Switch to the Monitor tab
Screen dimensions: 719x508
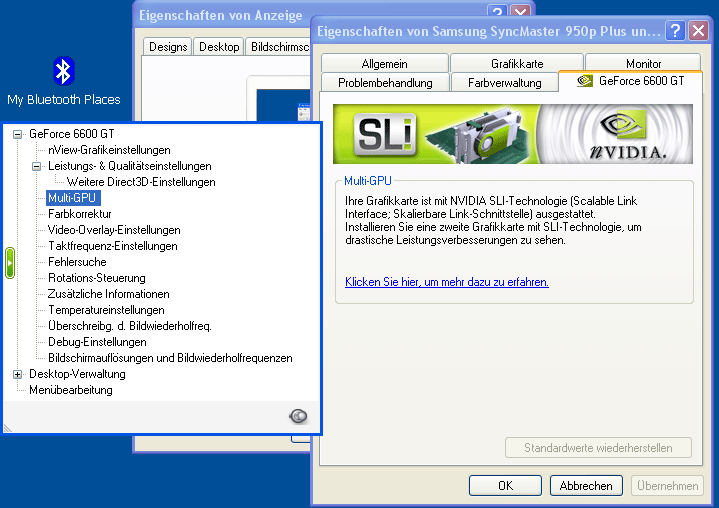pyautogui.click(x=643, y=63)
